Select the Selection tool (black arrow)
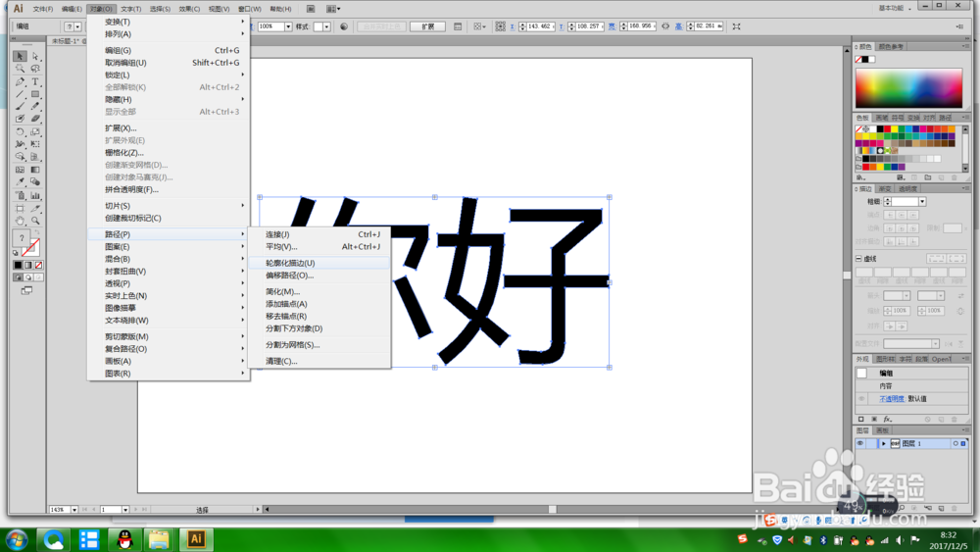Image resolution: width=980 pixels, height=552 pixels. [x=20, y=56]
